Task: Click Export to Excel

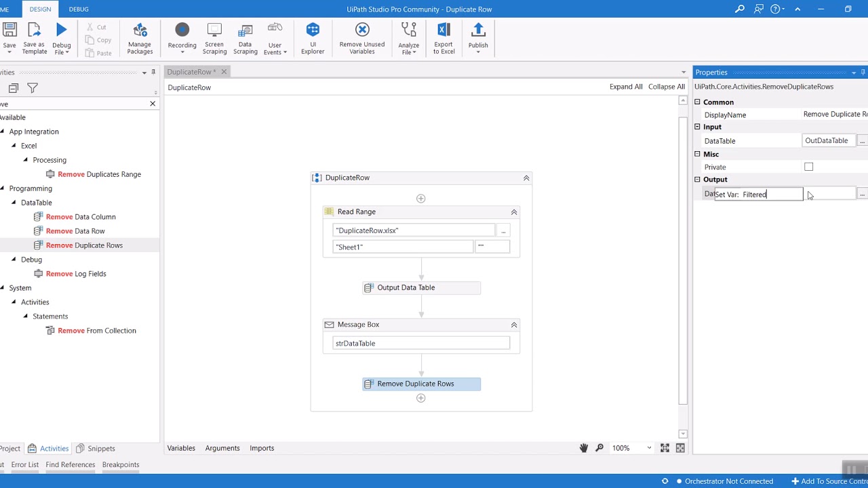Action: 443,38
